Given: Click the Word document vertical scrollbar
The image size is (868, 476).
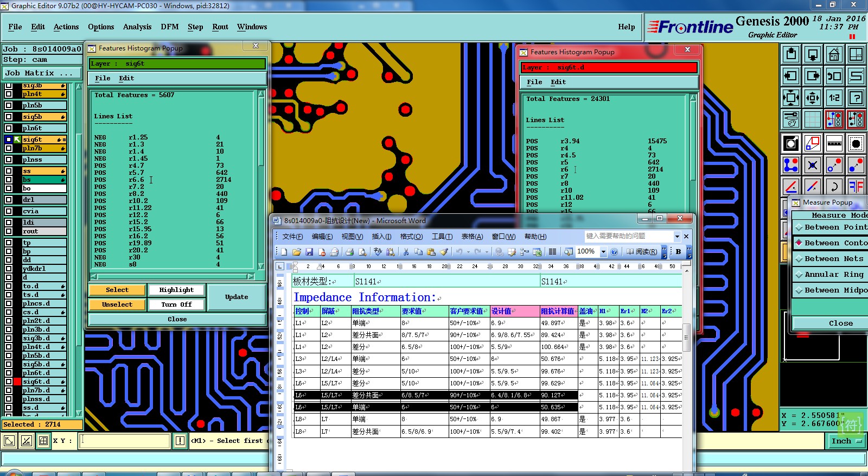Looking at the screenshot, I should click(686, 369).
